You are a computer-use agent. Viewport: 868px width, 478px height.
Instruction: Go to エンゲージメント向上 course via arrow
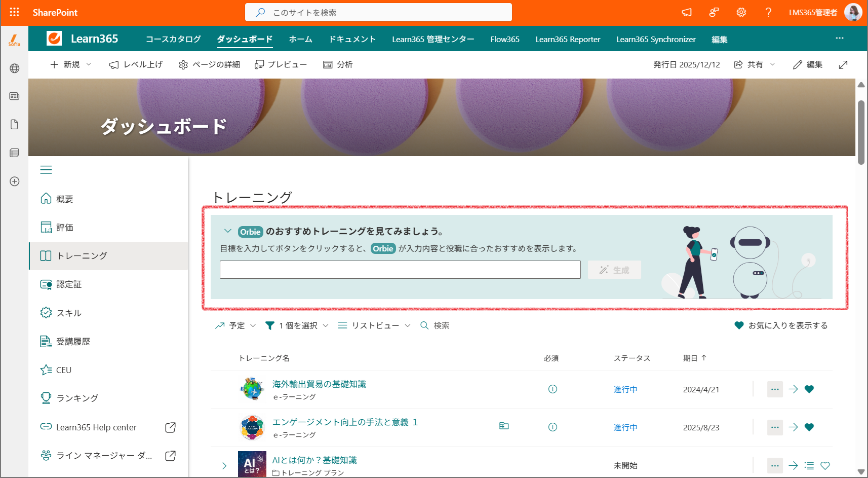[793, 427]
